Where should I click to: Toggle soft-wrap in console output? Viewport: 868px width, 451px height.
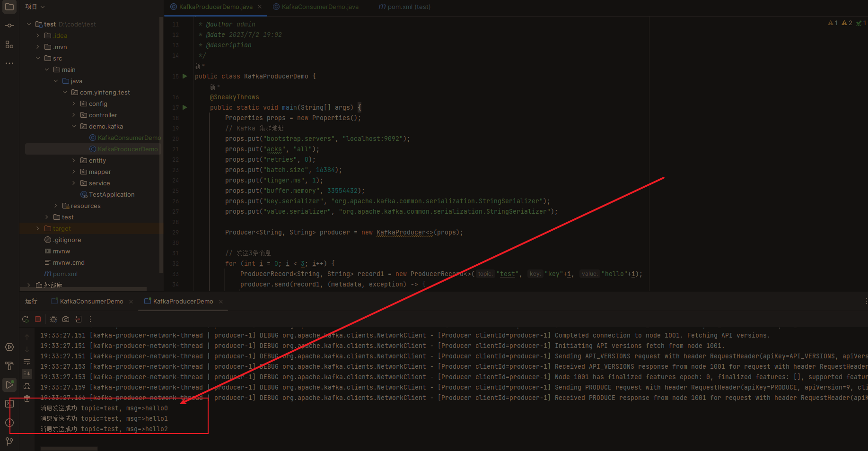pyautogui.click(x=27, y=362)
